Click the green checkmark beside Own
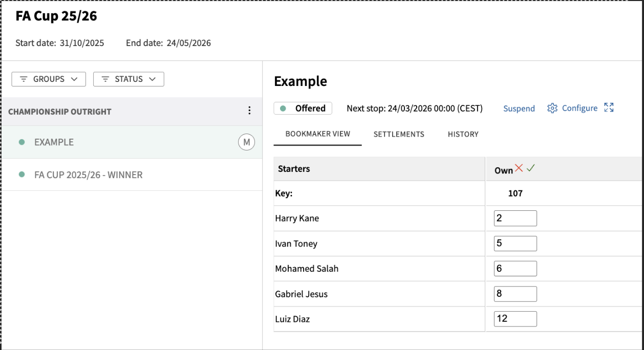The image size is (644, 350). tap(530, 168)
